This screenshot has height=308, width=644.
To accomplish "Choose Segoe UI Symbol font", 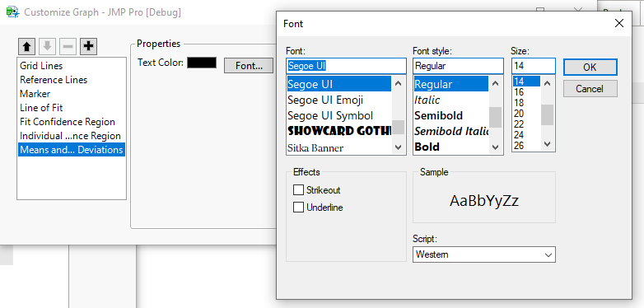I will (x=338, y=115).
